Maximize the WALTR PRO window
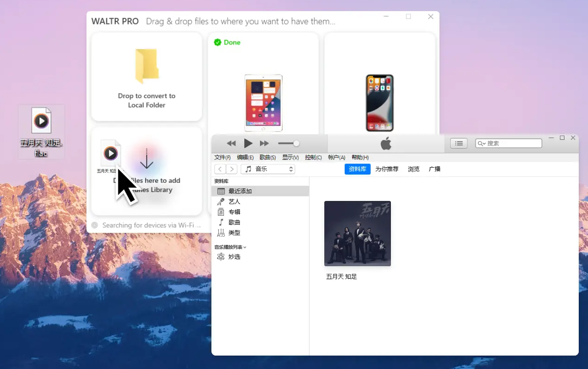This screenshot has height=369, width=588. (x=409, y=17)
